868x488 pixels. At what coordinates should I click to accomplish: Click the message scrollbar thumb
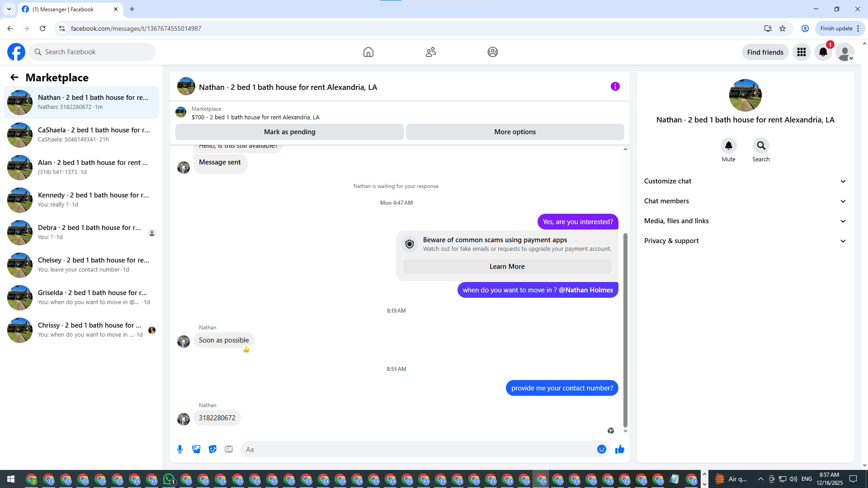pyautogui.click(x=626, y=330)
